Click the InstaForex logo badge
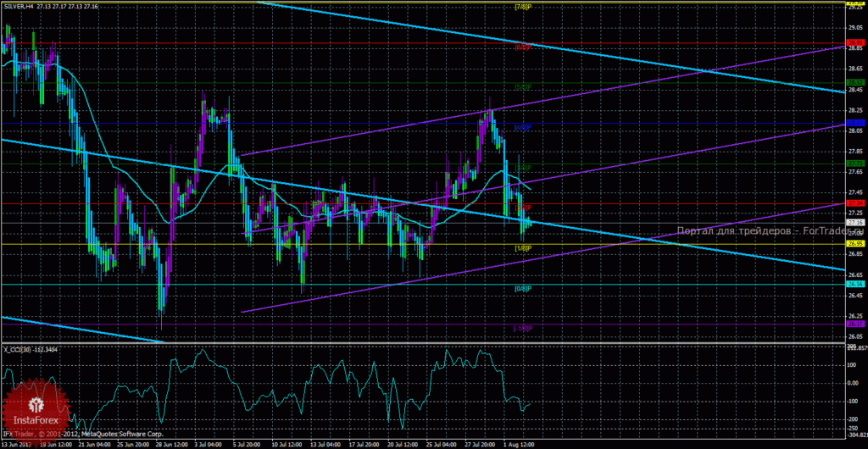868x449 pixels. (37, 408)
